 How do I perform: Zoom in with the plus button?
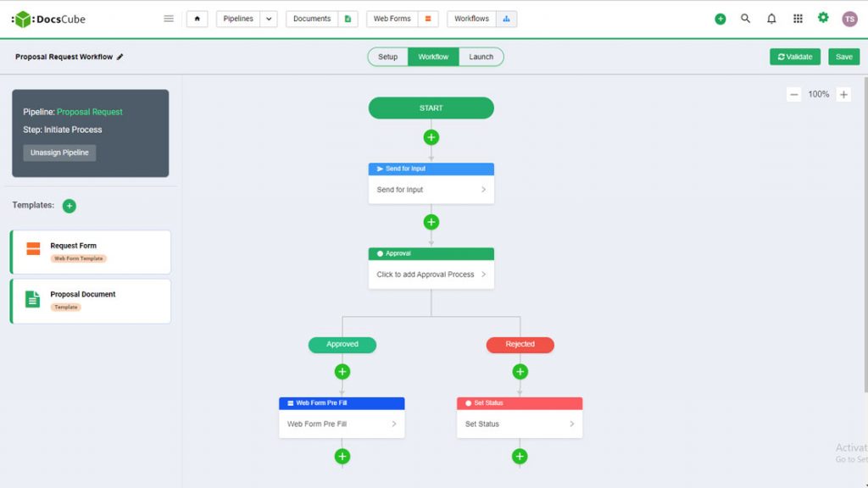click(843, 95)
